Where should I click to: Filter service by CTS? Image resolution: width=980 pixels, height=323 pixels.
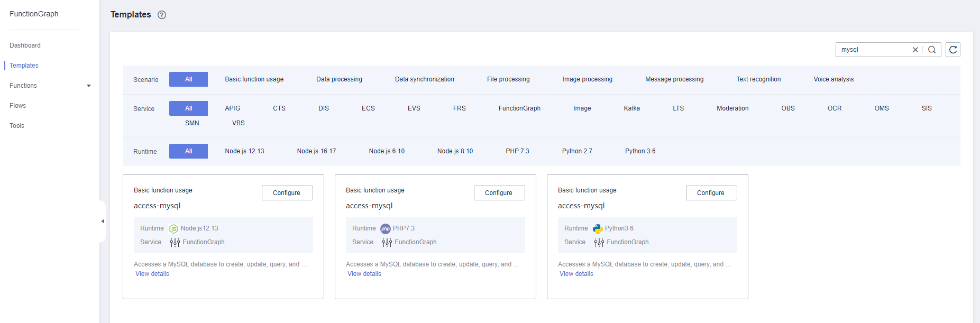pos(279,108)
